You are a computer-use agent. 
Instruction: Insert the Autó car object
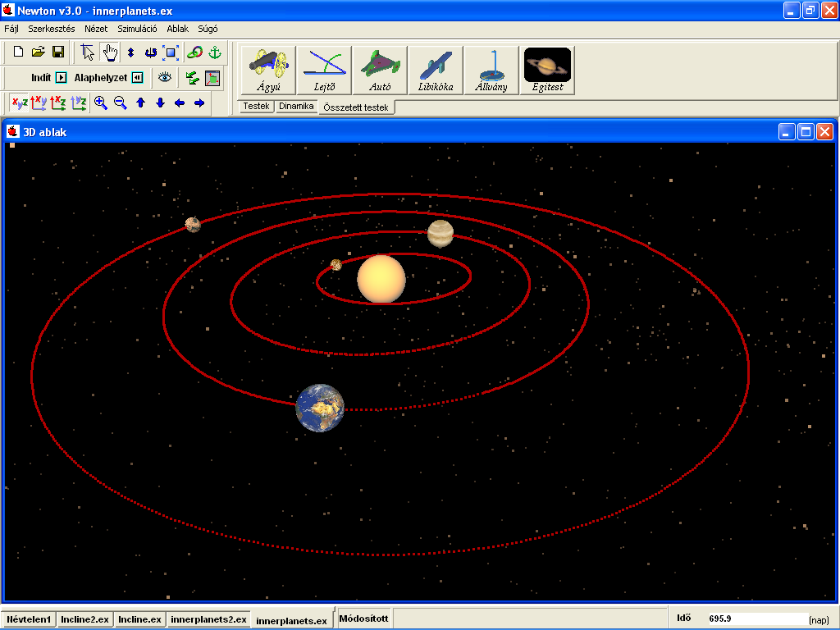pyautogui.click(x=380, y=71)
